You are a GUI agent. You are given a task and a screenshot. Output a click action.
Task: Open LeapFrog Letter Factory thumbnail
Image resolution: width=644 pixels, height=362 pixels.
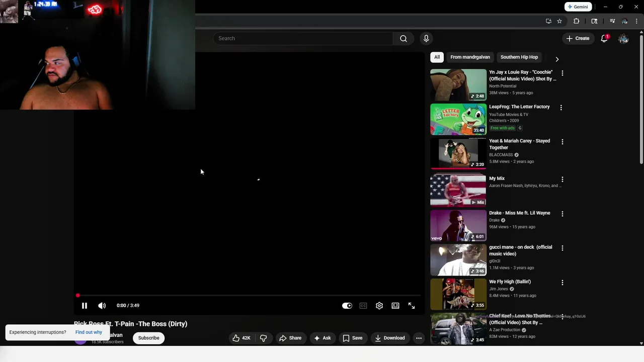tap(458, 120)
